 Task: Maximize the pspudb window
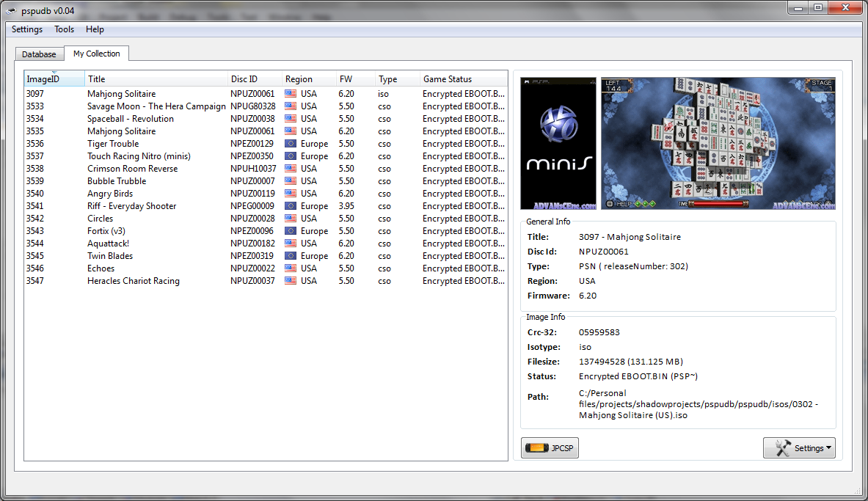(x=818, y=8)
